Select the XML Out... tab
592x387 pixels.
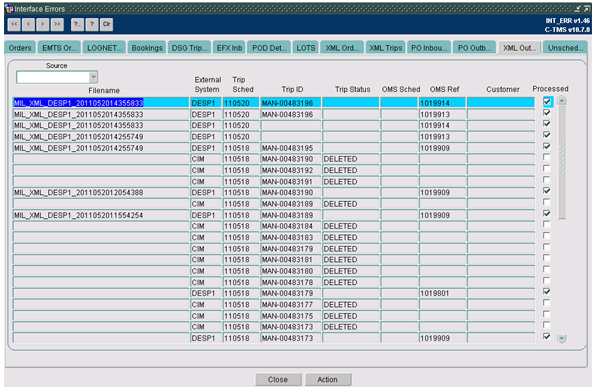click(519, 48)
